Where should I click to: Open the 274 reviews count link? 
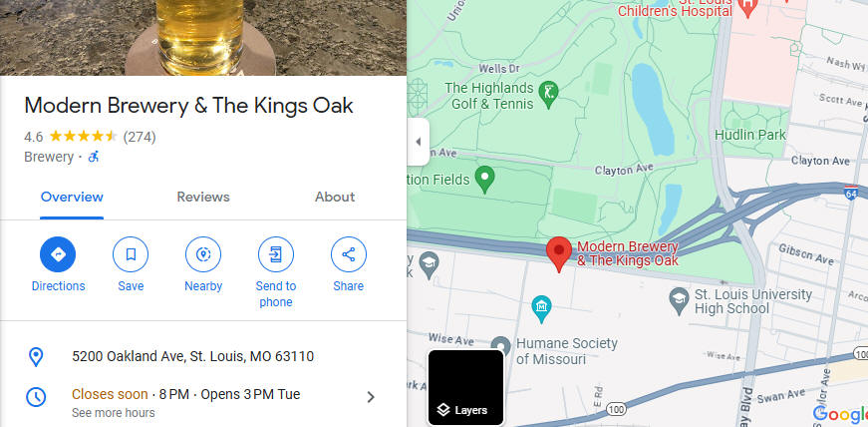[x=140, y=137]
